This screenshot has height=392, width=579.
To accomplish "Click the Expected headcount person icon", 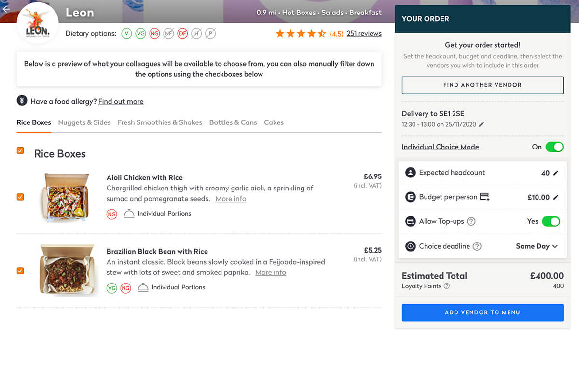I will coord(411,173).
